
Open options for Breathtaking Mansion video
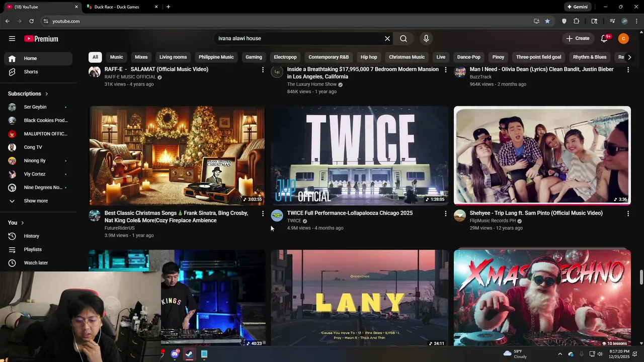445,70
